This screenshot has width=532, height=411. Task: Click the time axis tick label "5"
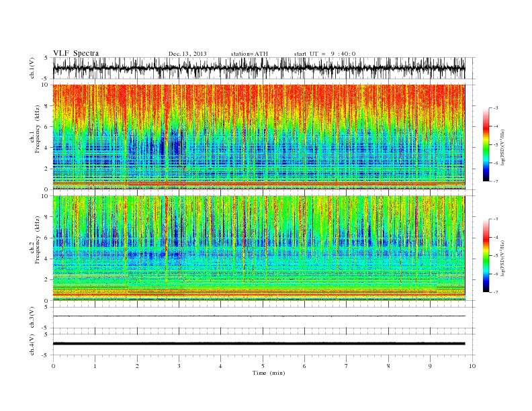coord(263,366)
